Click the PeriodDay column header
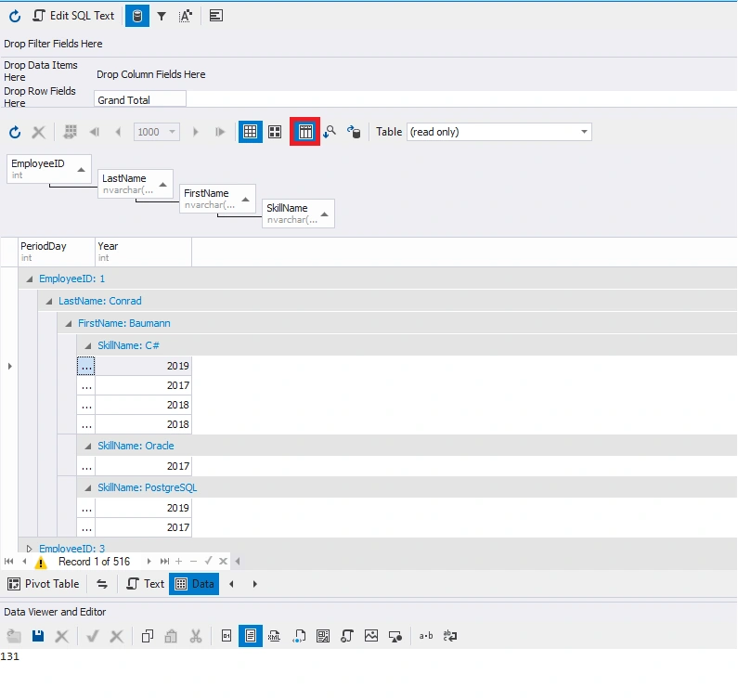738x700 pixels. tap(57, 252)
